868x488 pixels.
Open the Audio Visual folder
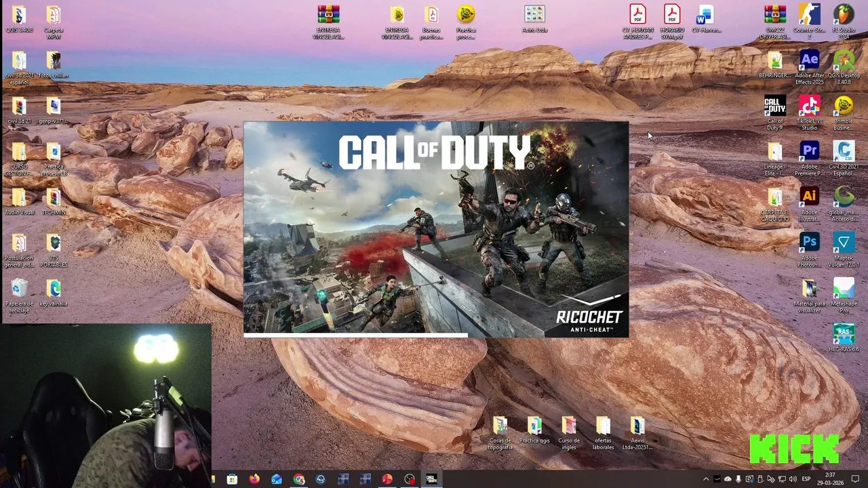click(19, 202)
